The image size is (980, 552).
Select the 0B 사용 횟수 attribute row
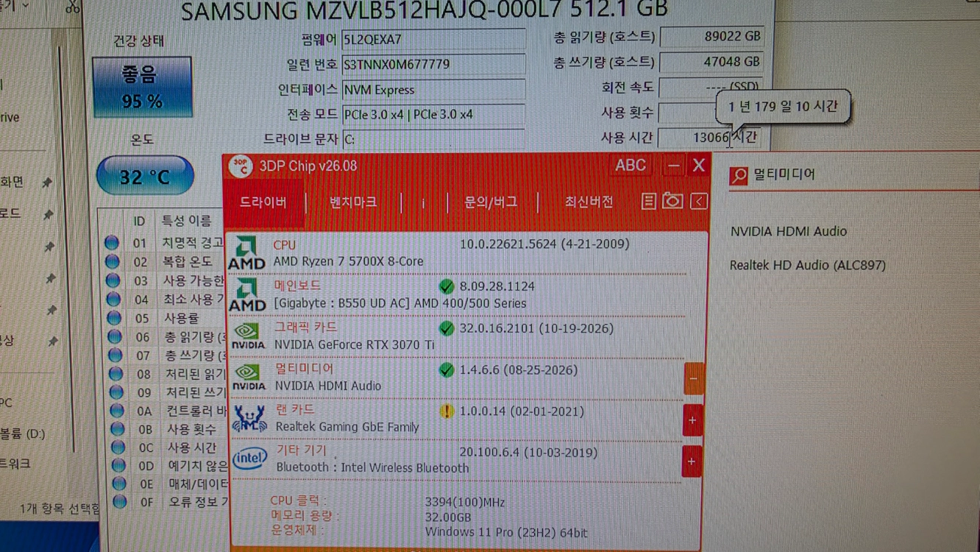(x=167, y=429)
